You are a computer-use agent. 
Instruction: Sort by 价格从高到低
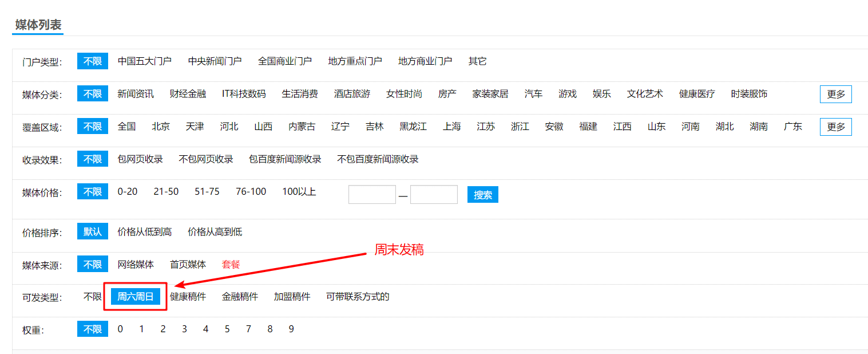pos(215,232)
